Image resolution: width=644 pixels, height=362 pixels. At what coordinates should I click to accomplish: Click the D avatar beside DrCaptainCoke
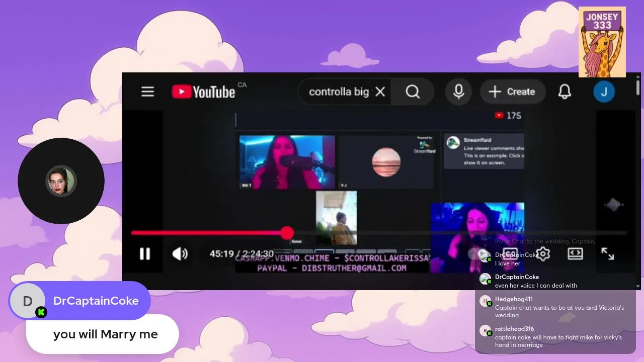(28, 301)
